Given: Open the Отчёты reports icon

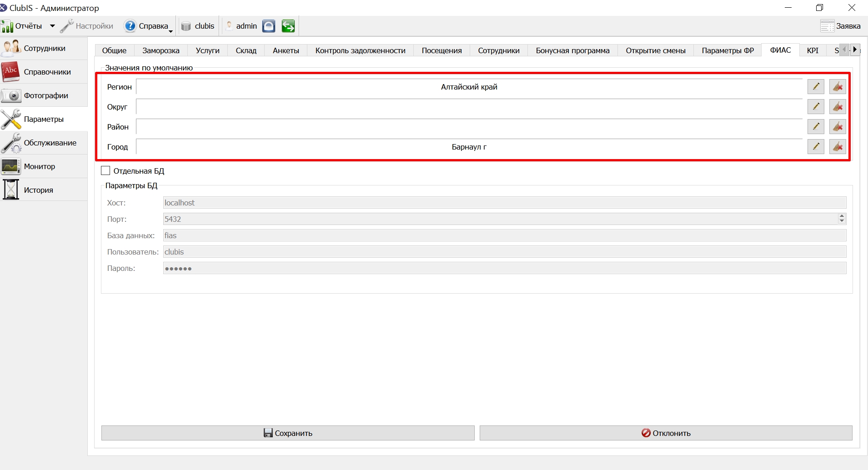Looking at the screenshot, I should pyautogui.click(x=7, y=26).
